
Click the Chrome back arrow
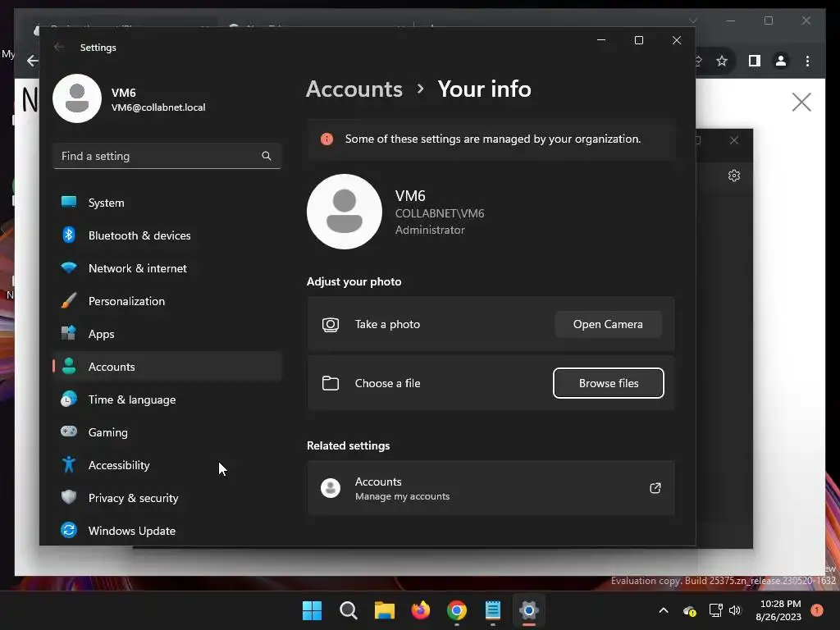point(33,61)
